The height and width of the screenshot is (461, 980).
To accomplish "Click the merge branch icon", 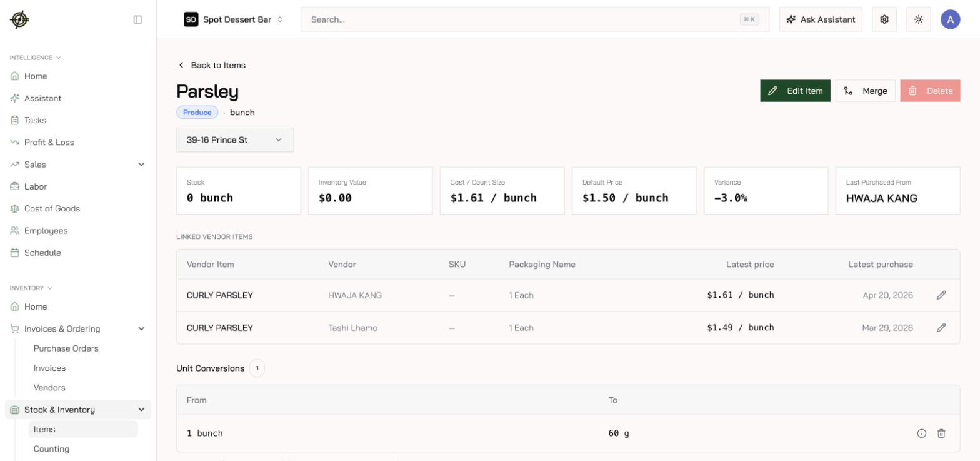I will pyautogui.click(x=848, y=91).
